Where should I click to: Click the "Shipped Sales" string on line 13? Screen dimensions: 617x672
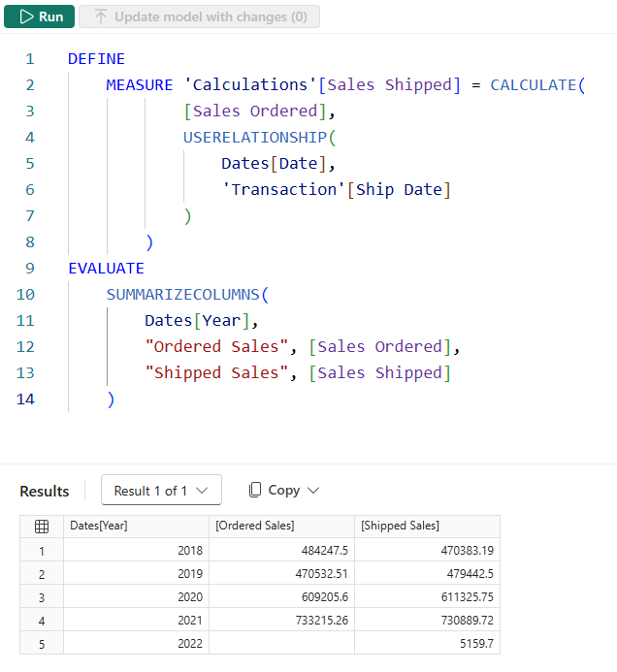click(x=216, y=373)
